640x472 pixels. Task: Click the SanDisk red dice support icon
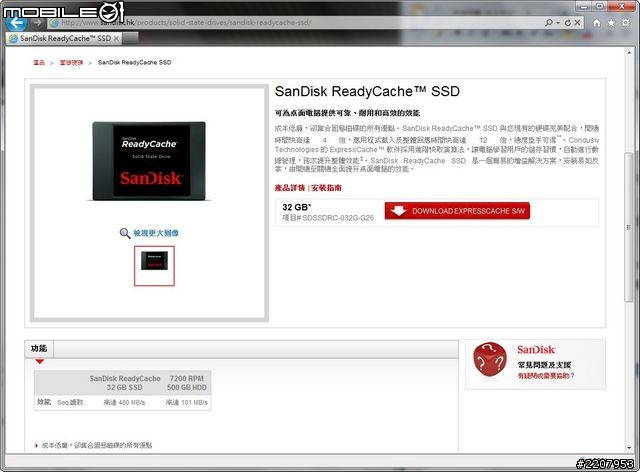point(490,359)
